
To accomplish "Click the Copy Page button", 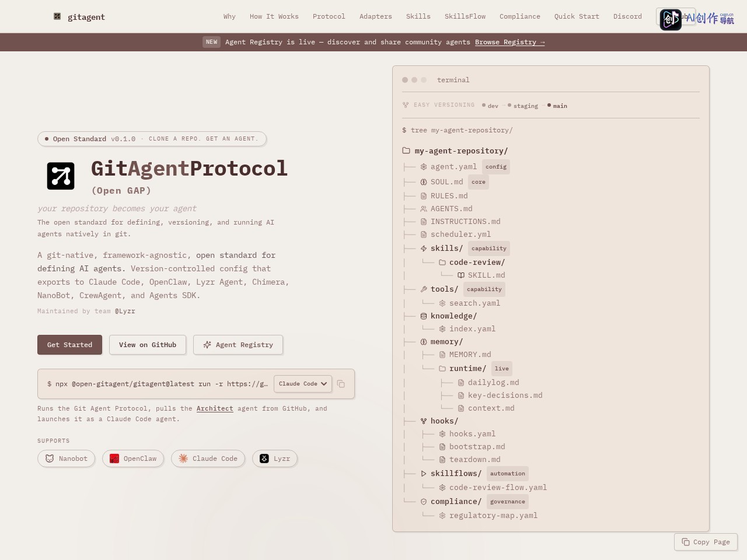I will point(706,542).
